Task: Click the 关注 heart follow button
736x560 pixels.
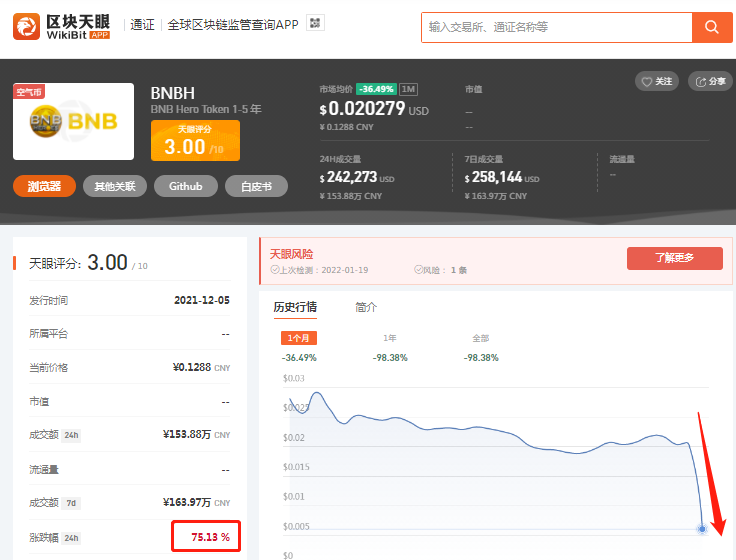Action: tap(657, 81)
